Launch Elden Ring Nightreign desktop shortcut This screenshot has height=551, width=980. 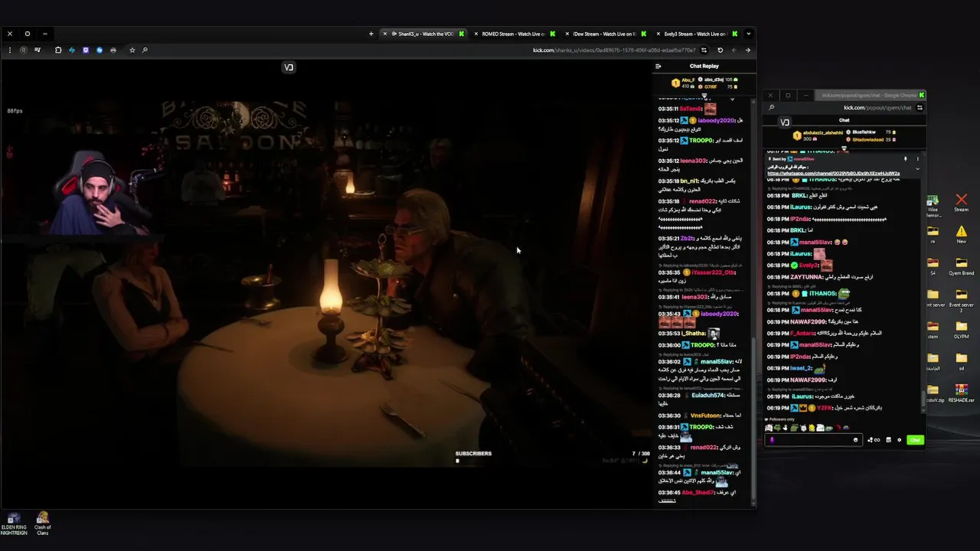tap(13, 523)
